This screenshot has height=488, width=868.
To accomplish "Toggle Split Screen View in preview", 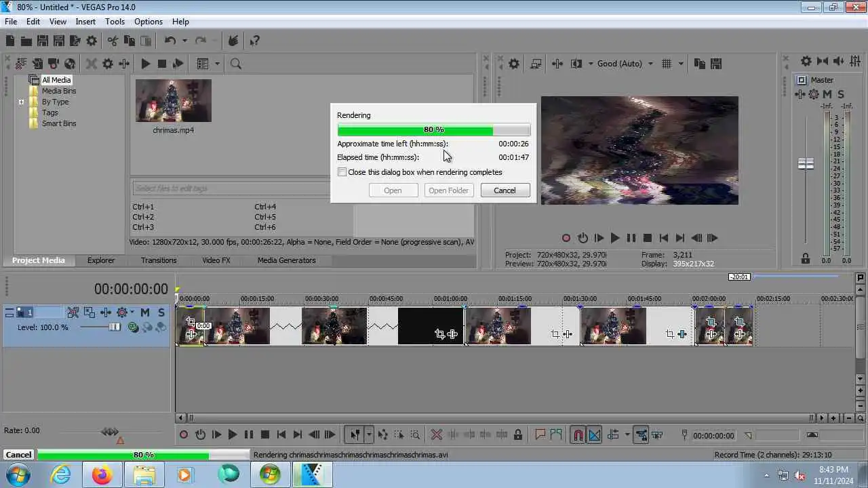I will 576,64.
